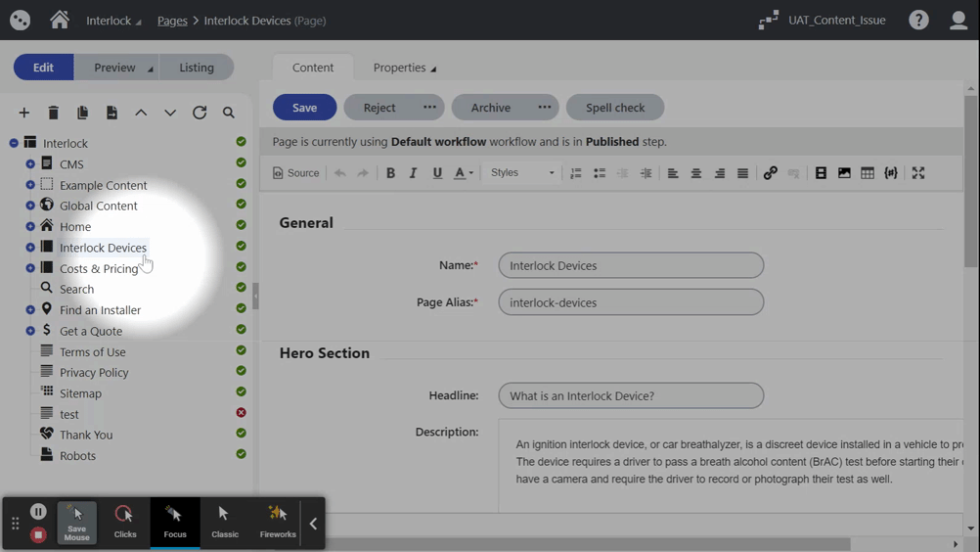980x552 pixels.
Task: Open the Styles dropdown
Action: pos(522,173)
